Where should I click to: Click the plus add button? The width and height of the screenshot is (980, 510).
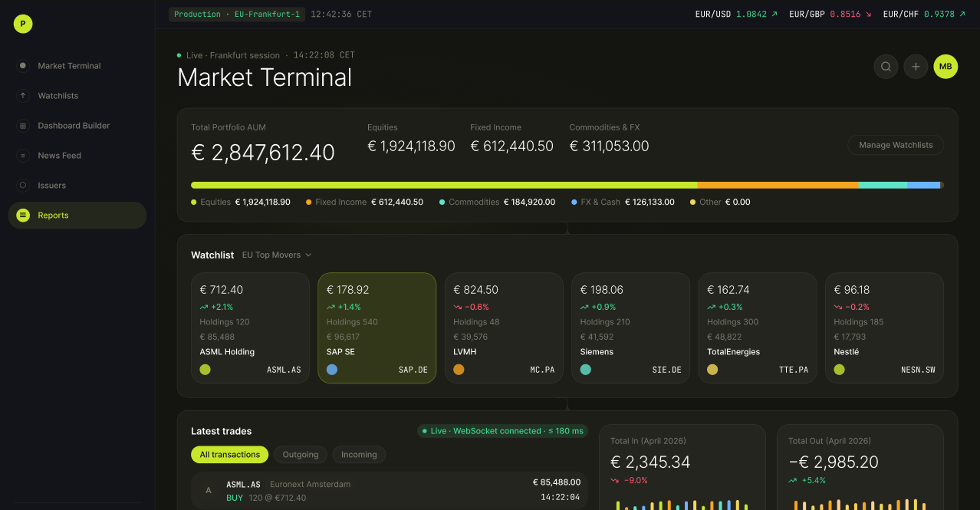click(x=916, y=67)
